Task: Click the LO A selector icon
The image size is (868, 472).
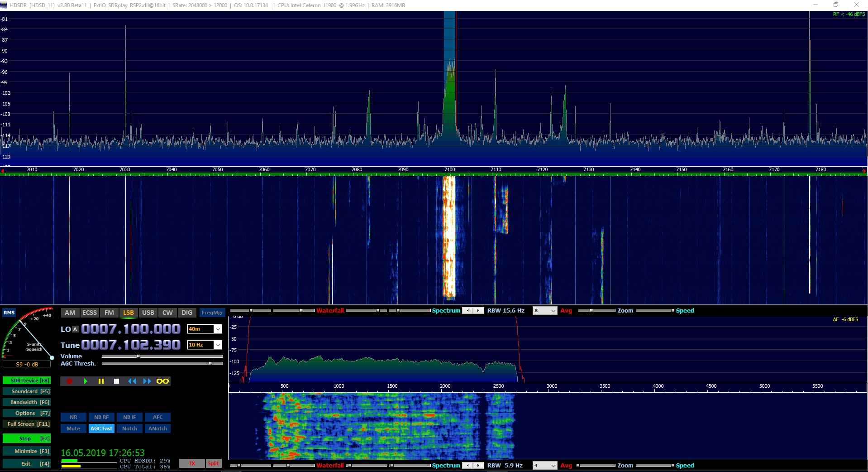Action: tap(75, 329)
